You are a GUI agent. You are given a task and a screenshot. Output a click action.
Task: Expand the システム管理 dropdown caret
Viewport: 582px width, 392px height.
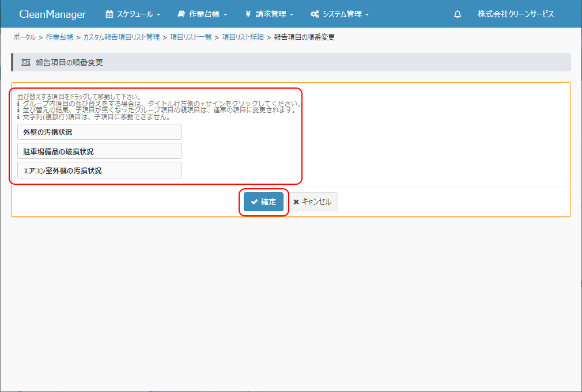pos(367,15)
